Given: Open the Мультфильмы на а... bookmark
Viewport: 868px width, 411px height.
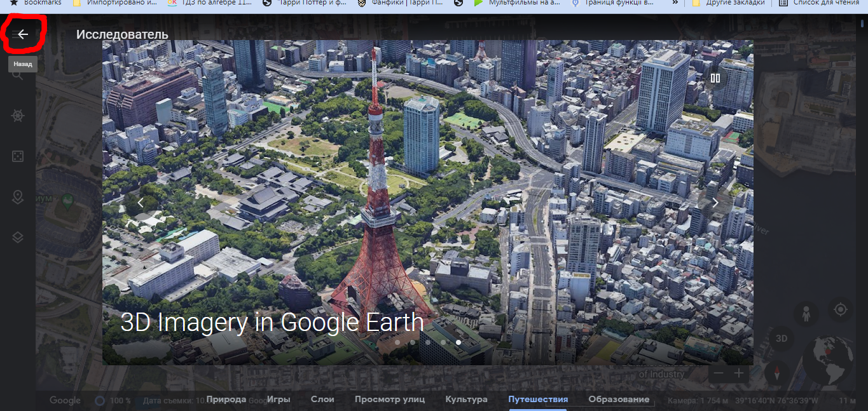Looking at the screenshot, I should tap(517, 3).
